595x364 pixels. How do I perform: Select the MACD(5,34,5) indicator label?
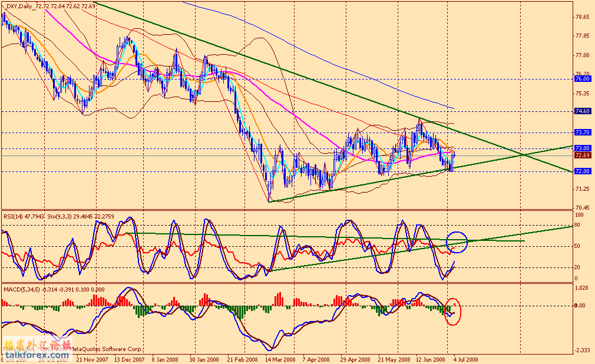pyautogui.click(x=22, y=288)
